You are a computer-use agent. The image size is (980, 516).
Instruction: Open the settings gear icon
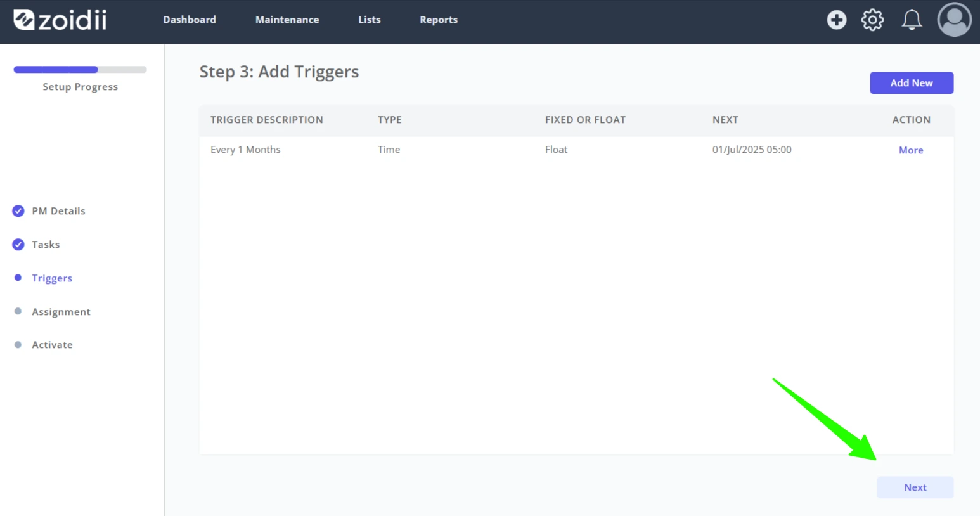(x=873, y=20)
